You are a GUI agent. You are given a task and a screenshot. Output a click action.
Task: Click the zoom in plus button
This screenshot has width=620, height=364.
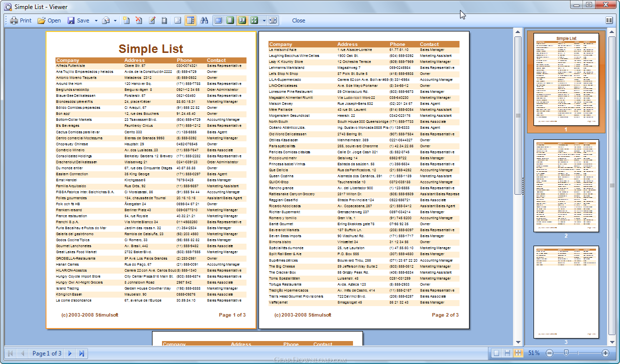[605, 353]
